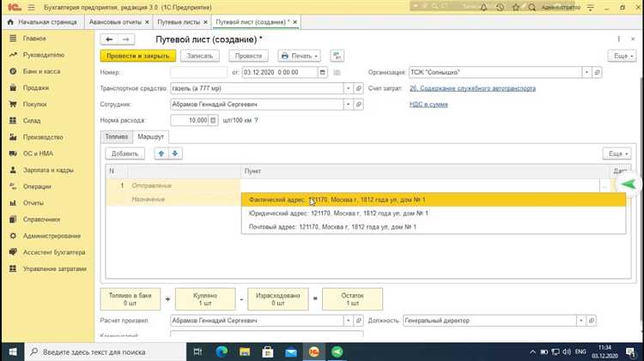Image resolution: width=644 pixels, height=361 pixels.
Task: Open Расчет произвел record link icon
Action: (x=359, y=321)
